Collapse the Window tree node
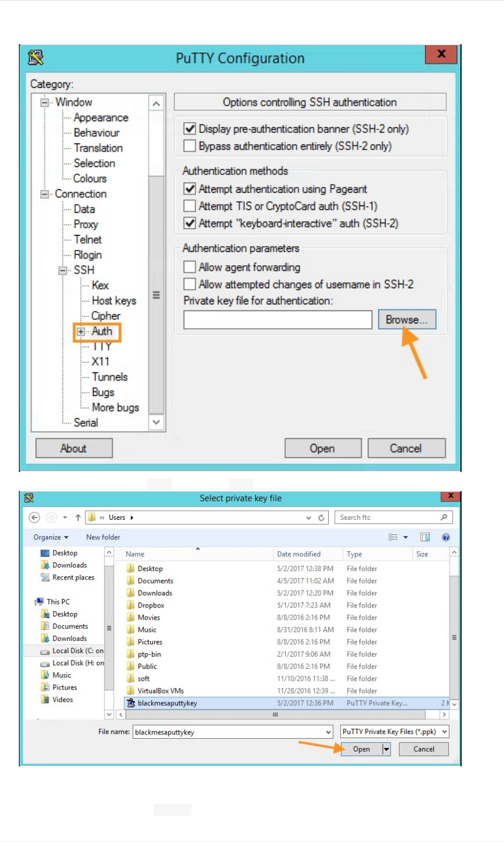Image resolution: width=504 pixels, height=842 pixels. click(x=45, y=102)
